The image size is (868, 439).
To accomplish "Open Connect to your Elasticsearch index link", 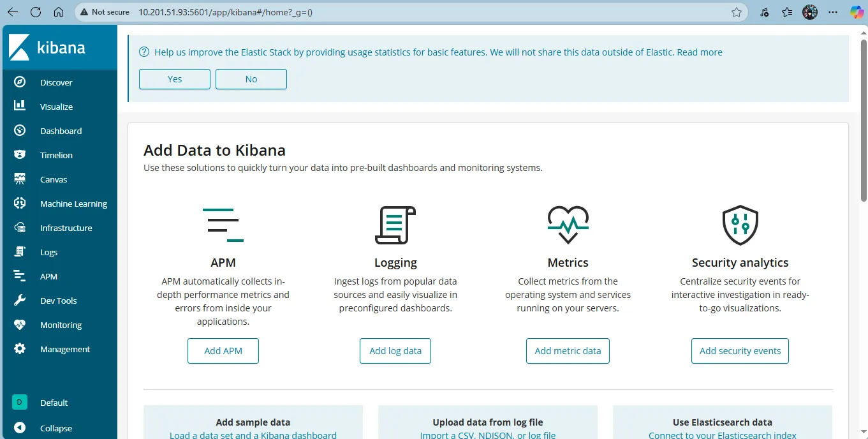I will coord(723,435).
